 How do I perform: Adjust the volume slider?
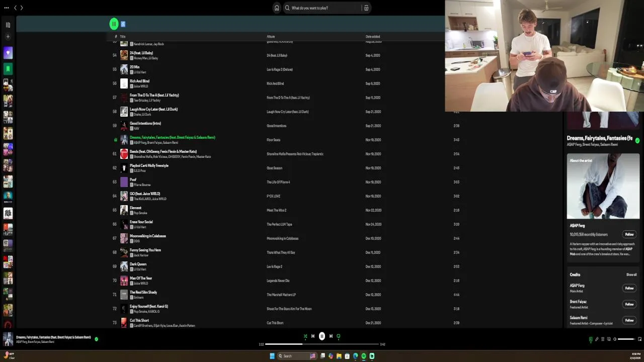(626, 339)
